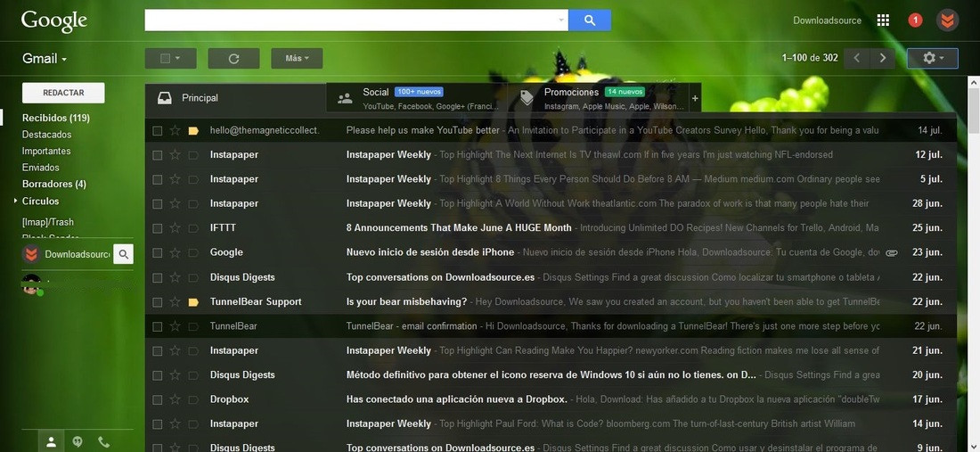This screenshot has width=980, height=452.
Task: Open the account avatar at top right
Action: 948,21
